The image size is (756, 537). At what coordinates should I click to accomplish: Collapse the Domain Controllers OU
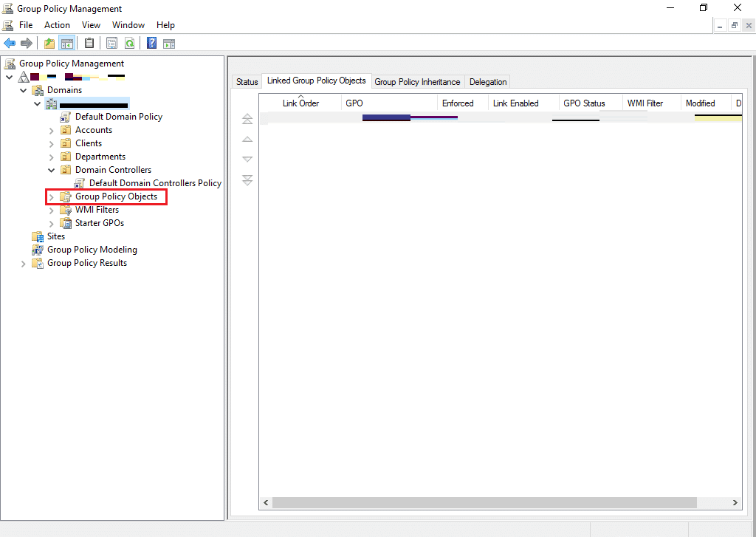[51, 170]
